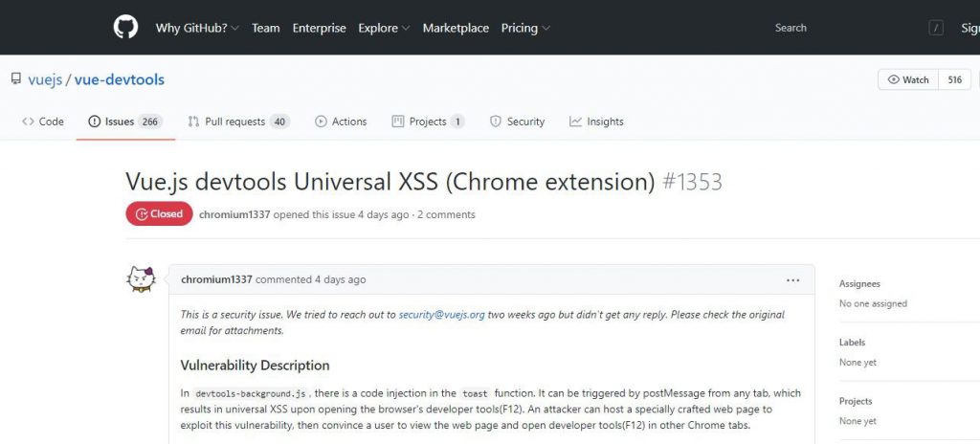Click the Assignees sidebar heading
This screenshot has width=980, height=444.
click(x=859, y=284)
